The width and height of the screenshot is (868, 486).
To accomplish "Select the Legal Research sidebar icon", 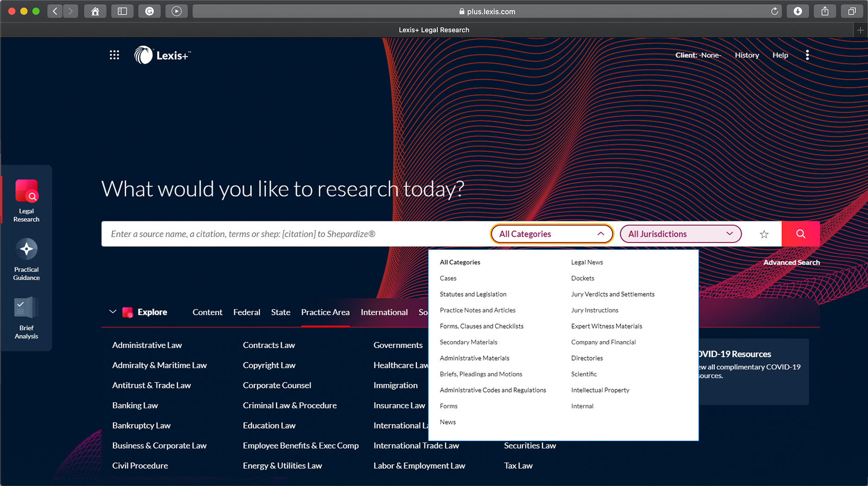I will tap(26, 201).
